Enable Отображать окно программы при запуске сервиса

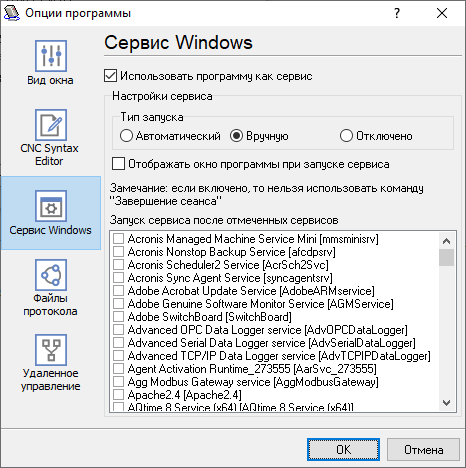click(118, 164)
